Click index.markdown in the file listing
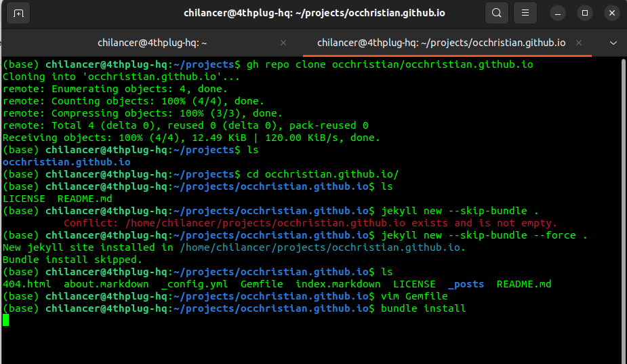Viewport: 627px width, 364px height. (x=338, y=284)
